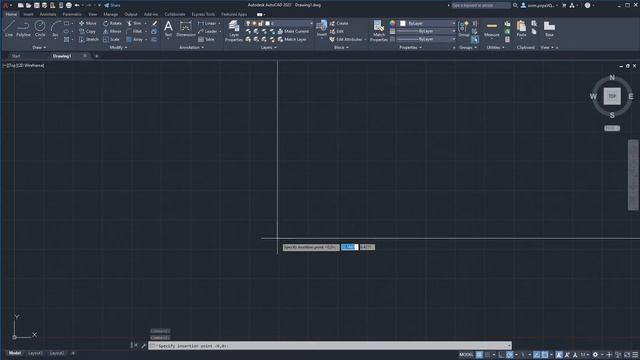This screenshot has width=640, height=360.
Task: Insert a Leader annotation
Action: pos(208,31)
